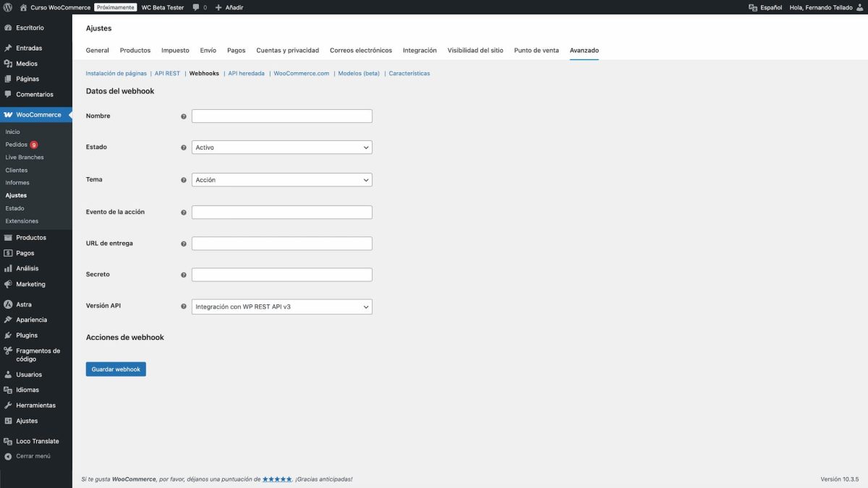Click the Marketing megaphone sidebar icon

tap(9, 283)
